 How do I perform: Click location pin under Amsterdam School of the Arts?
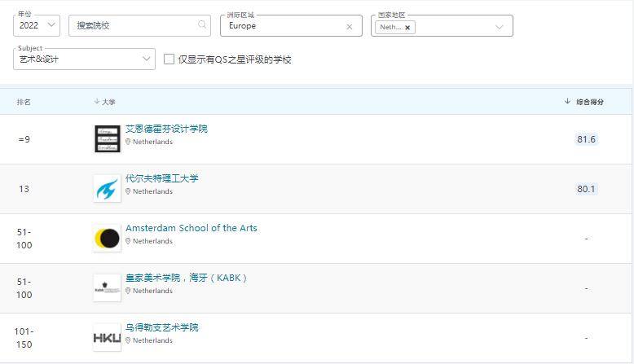128,241
